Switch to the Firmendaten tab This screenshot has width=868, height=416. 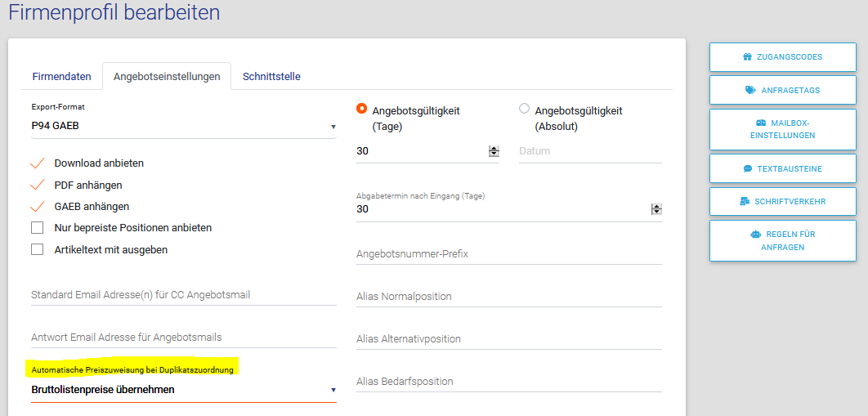(61, 77)
